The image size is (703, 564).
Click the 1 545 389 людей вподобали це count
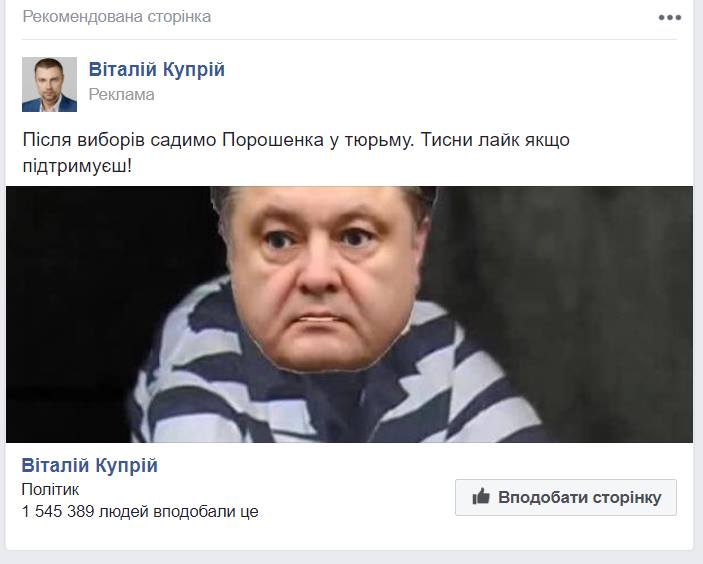[x=140, y=511]
